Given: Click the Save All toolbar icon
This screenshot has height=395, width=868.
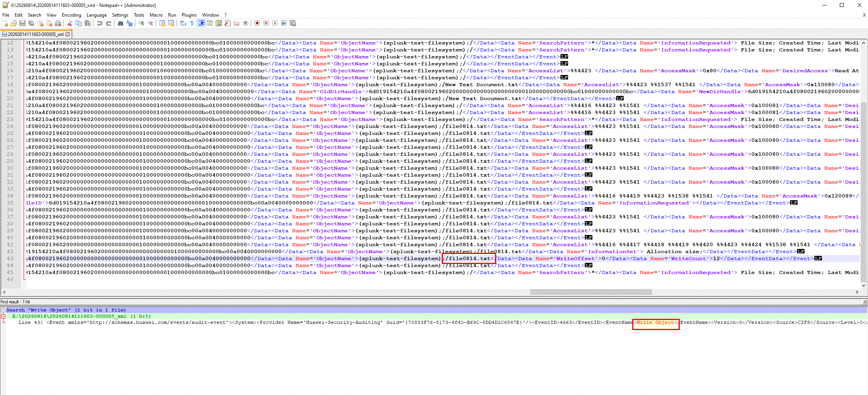Looking at the screenshot, I should [31, 23].
